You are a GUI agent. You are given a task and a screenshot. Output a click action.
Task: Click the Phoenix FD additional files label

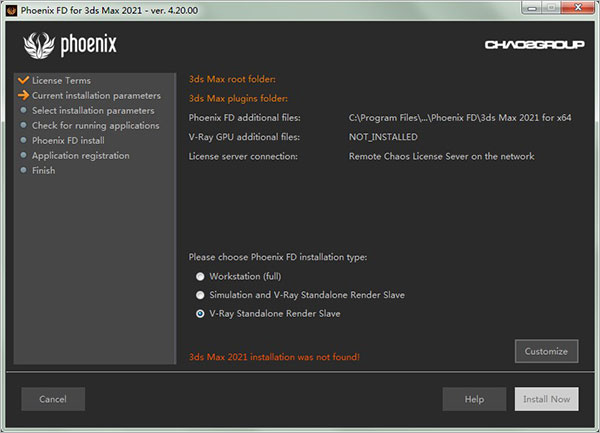point(245,118)
